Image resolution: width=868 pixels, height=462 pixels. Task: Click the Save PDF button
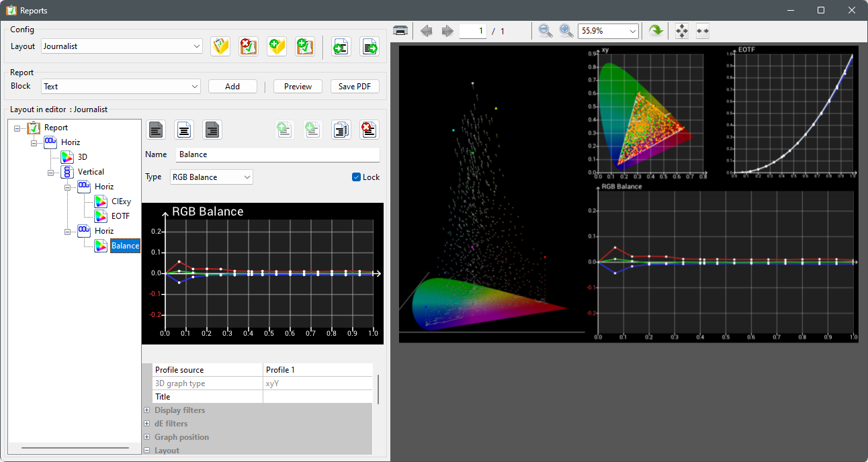355,86
